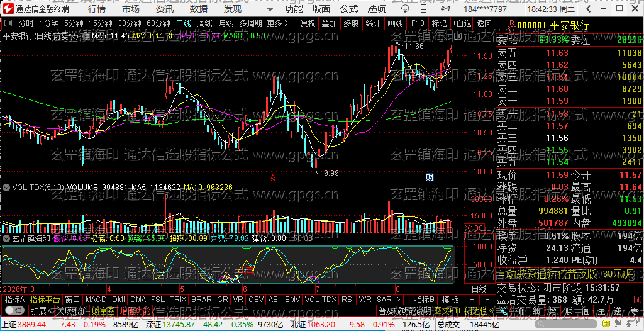Click the yellow coin icon in status bar
This screenshot has width=644, height=331.
[x=606, y=323]
